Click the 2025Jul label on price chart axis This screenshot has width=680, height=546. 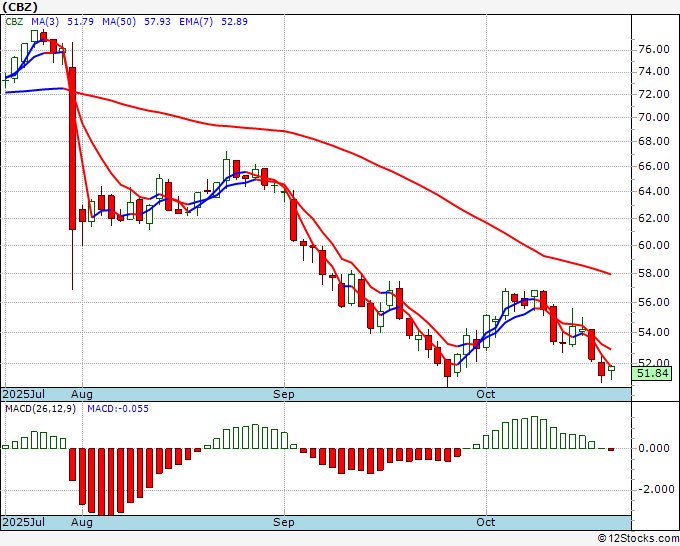[x=23, y=394]
